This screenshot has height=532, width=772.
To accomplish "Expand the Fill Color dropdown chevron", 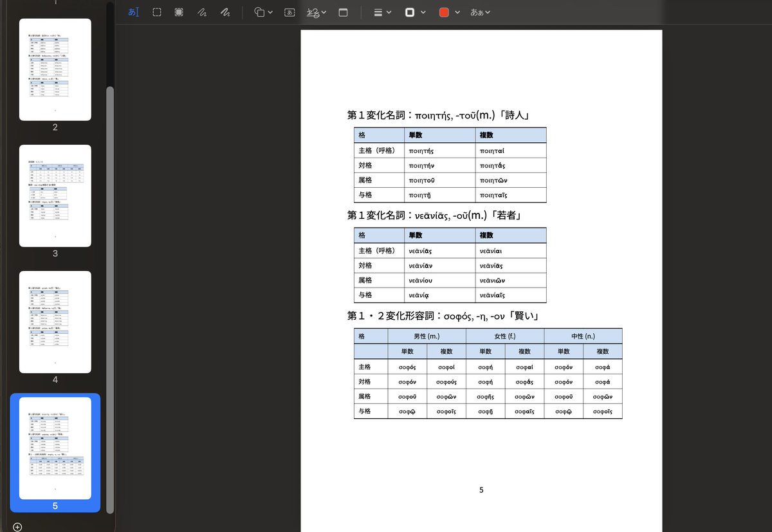I will tap(457, 12).
